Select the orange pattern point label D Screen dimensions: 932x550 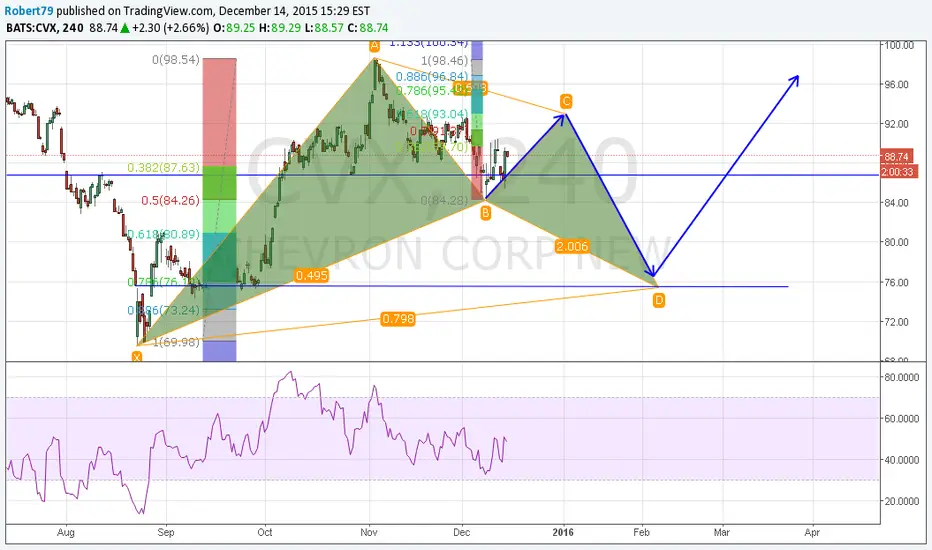click(659, 301)
